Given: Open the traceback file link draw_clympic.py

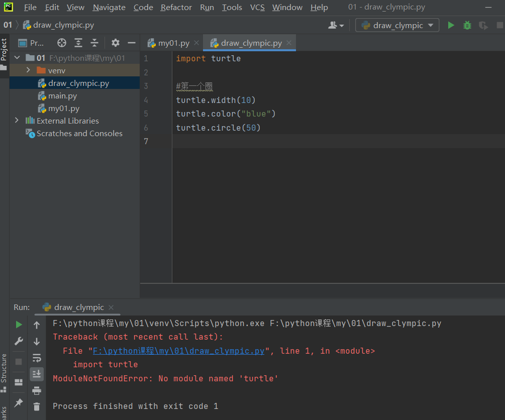Looking at the screenshot, I should (x=179, y=351).
